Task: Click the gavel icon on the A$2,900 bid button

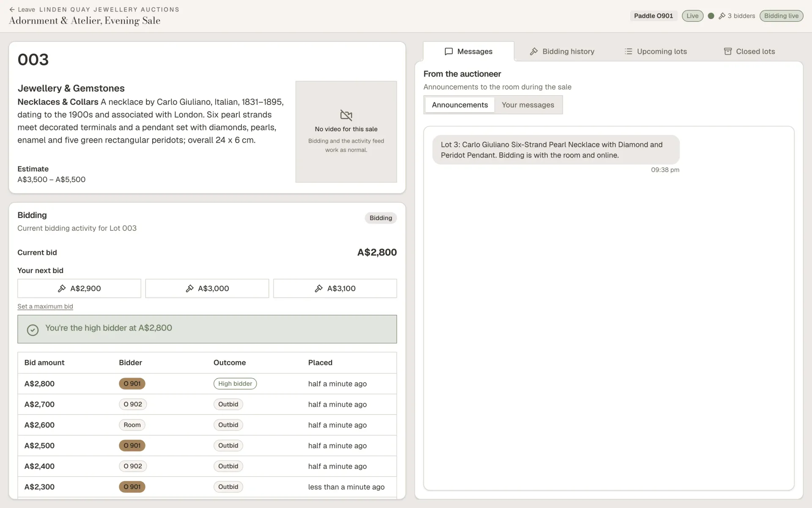Action: pyautogui.click(x=62, y=288)
